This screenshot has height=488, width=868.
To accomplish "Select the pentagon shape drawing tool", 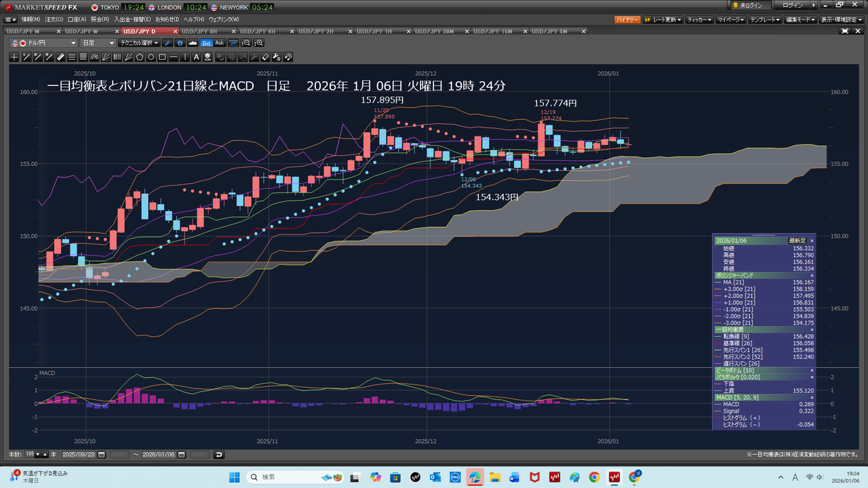I will coord(140,57).
